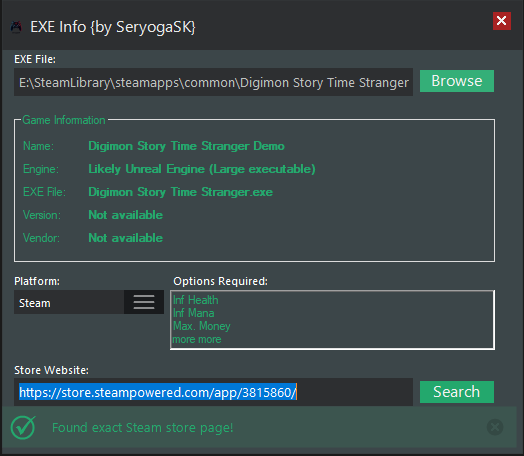The height and width of the screenshot is (456, 524).
Task: Click the EXE File path field
Action: point(213,82)
